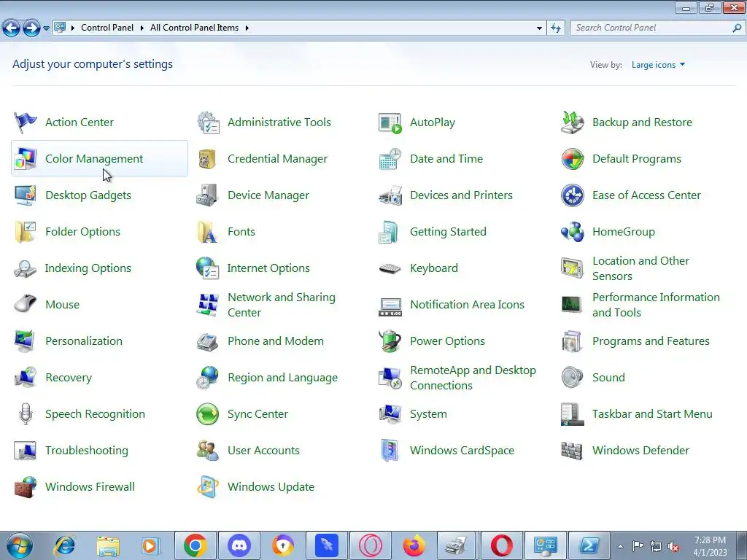The width and height of the screenshot is (747, 560).
Task: Open the Region and Language link
Action: pyautogui.click(x=282, y=377)
